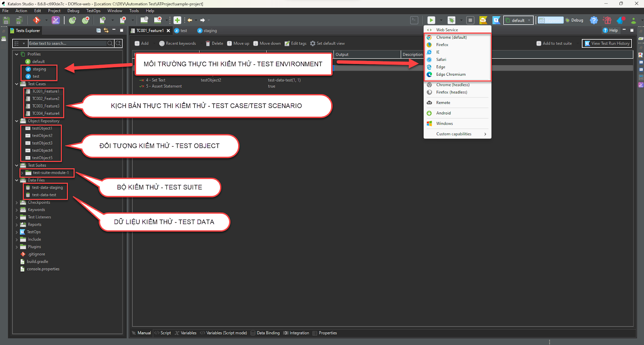The image size is (644, 345).
Task: Open the Data Binding tab
Action: click(x=265, y=333)
